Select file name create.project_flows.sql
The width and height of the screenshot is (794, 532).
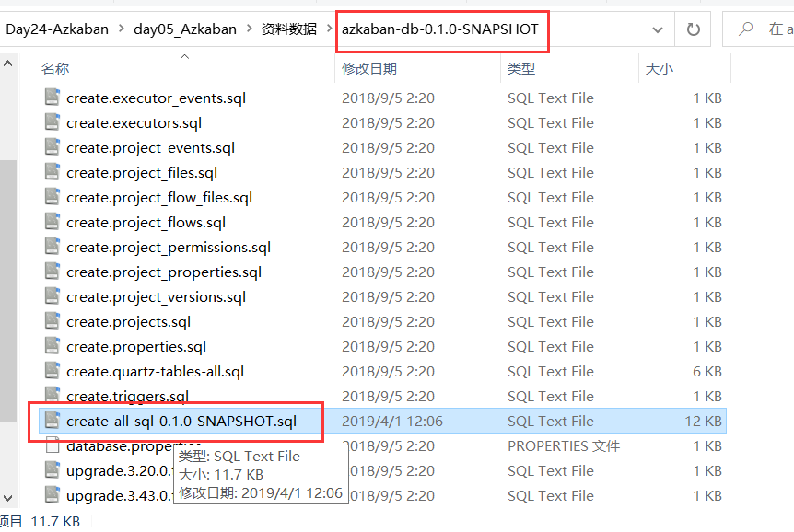[x=146, y=222]
